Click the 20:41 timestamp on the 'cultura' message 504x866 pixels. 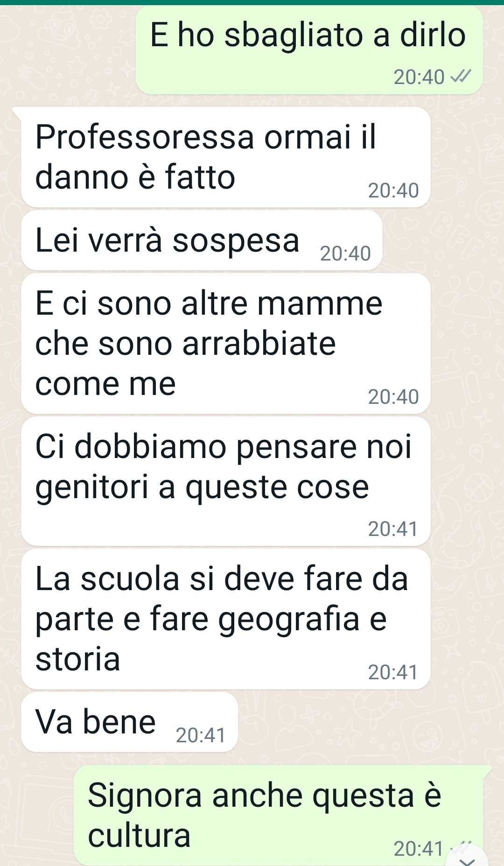(419, 849)
